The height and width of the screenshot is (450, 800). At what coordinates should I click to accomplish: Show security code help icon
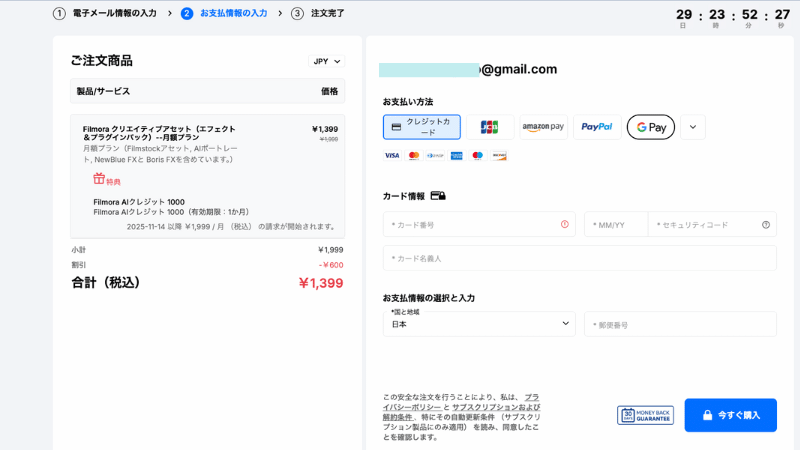tap(766, 225)
